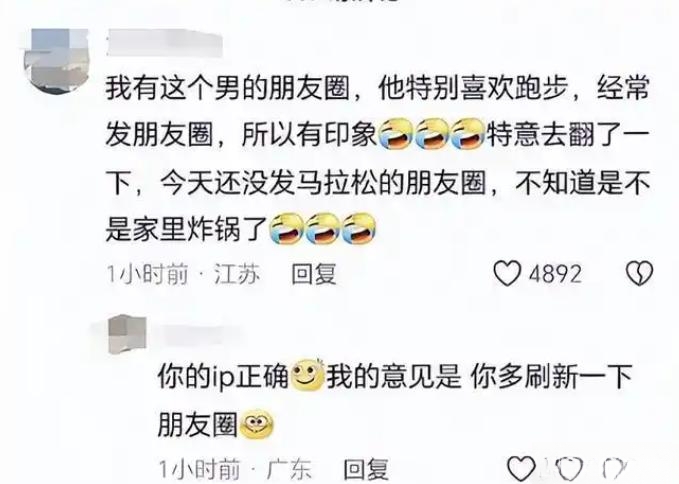Reply to the 江苏 user's comment via 回复
This screenshot has width=679, height=484.
point(314,274)
